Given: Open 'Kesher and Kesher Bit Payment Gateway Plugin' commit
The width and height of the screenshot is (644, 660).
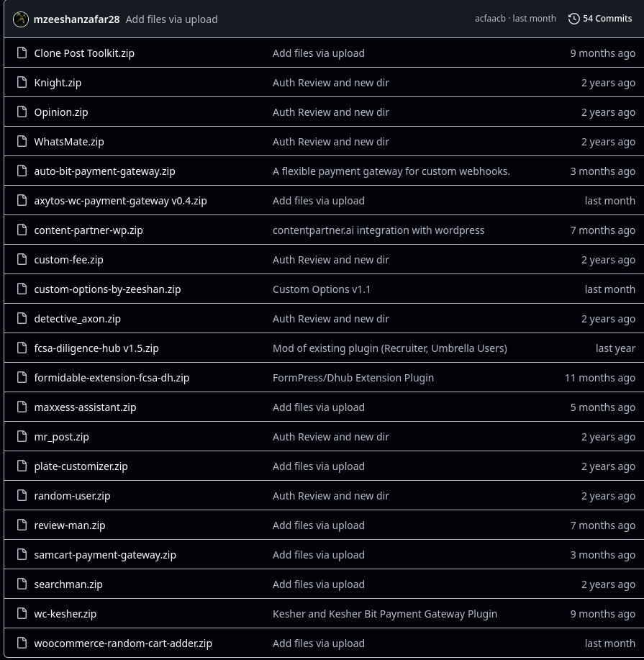Looking at the screenshot, I should click(385, 614).
